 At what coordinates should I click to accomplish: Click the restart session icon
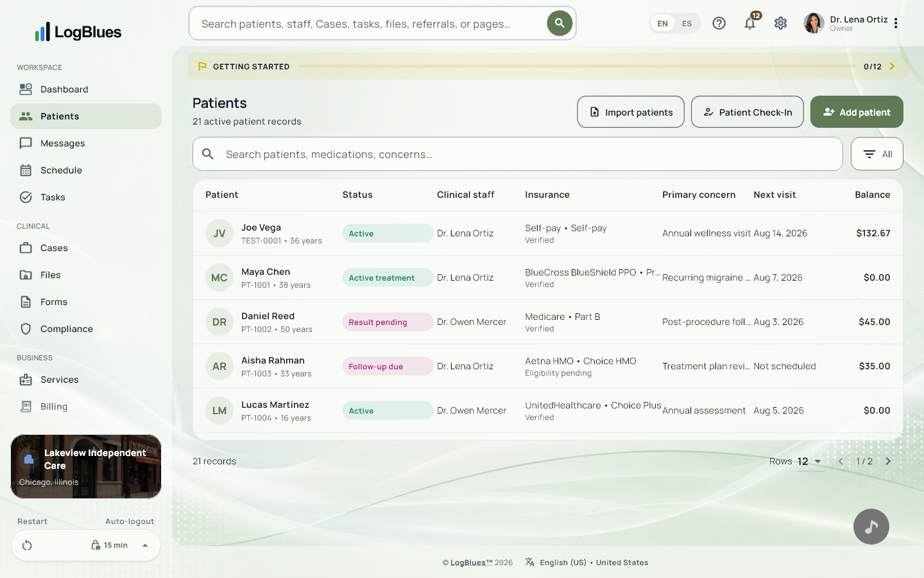[27, 545]
